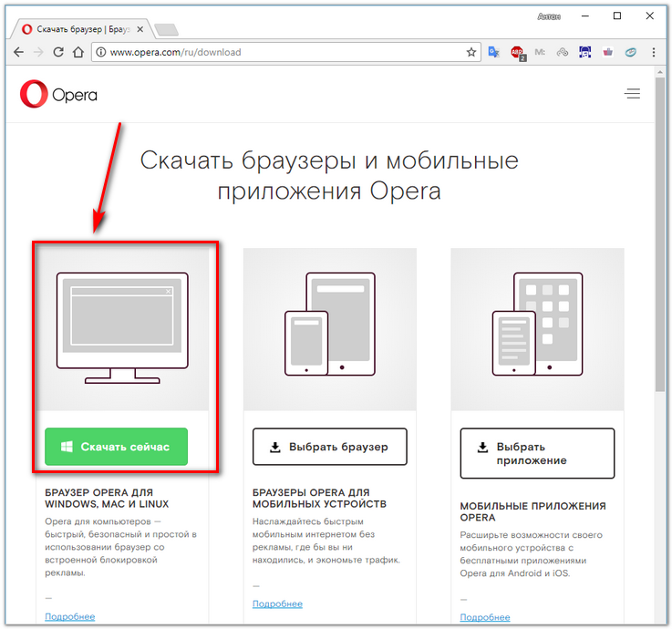The image size is (672, 629).
Task: Click the shopping basket extension icon
Action: coord(607,52)
